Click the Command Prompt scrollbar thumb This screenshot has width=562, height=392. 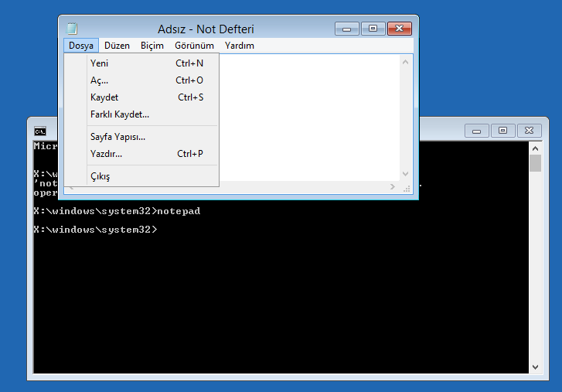[536, 163]
